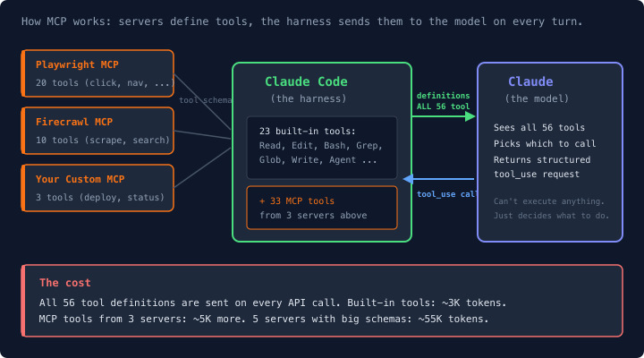Viewport: 644px width, 358px height.
Task: Click the Claude Code heading
Action: coord(306,81)
